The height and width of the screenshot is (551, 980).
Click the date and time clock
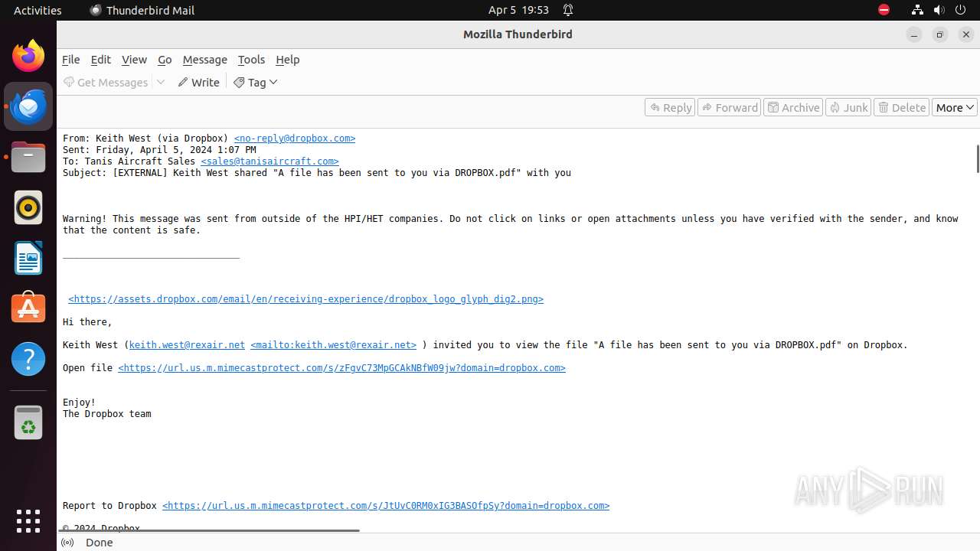518,10
